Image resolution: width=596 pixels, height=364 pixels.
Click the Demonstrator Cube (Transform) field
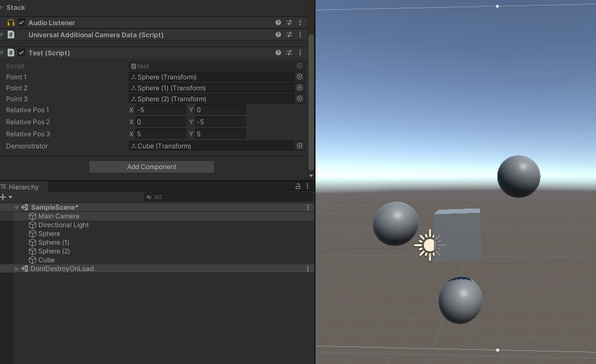pyautogui.click(x=212, y=146)
